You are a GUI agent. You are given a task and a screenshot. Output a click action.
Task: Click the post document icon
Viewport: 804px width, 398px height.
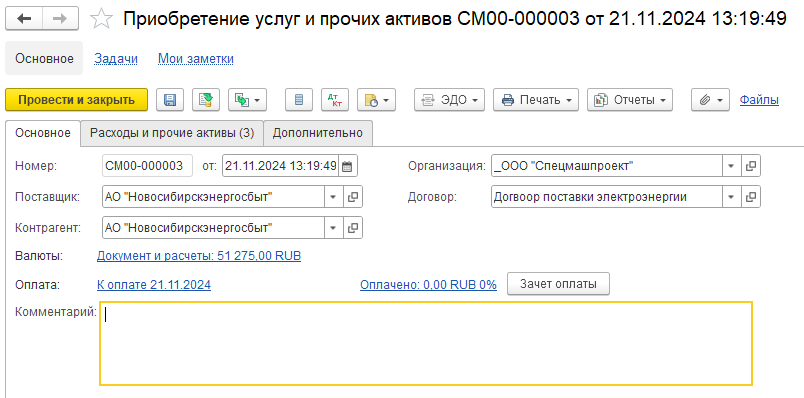coord(206,100)
